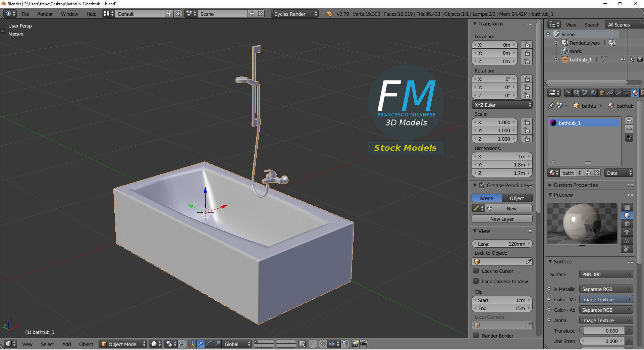Open the XYZ Euler rotation mode dropdown
This screenshot has width=644, height=350.
(x=502, y=105)
